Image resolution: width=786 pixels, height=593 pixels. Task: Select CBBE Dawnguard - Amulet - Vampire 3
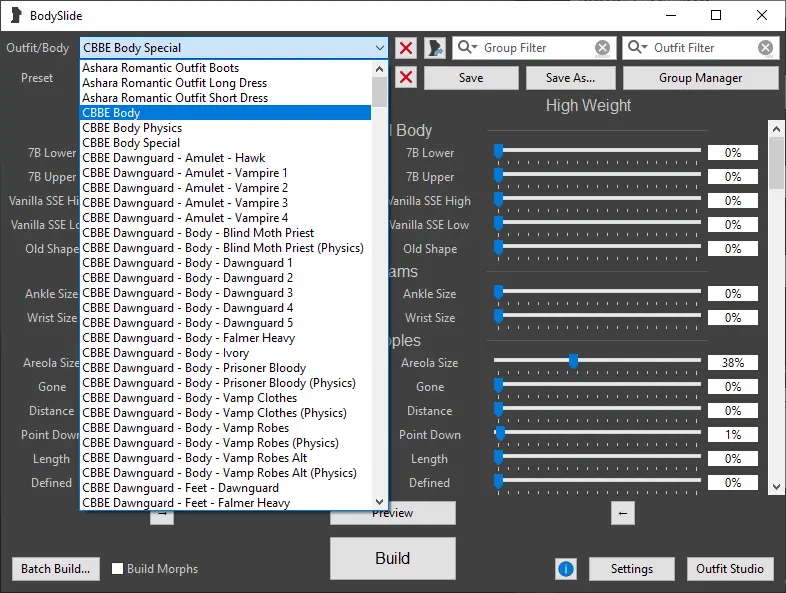pyautogui.click(x=226, y=203)
